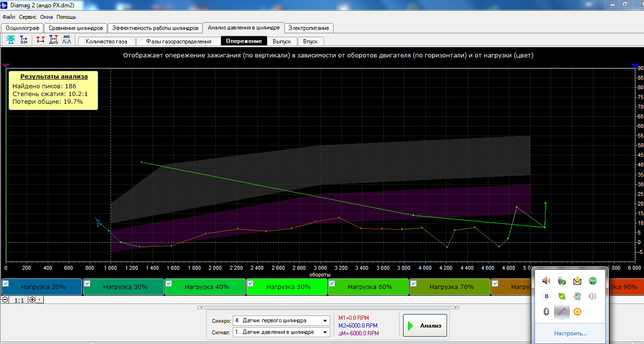Collapse the bottom panel using dotted expander bar
Screen dimensions: 644x344
[x=328, y=307]
